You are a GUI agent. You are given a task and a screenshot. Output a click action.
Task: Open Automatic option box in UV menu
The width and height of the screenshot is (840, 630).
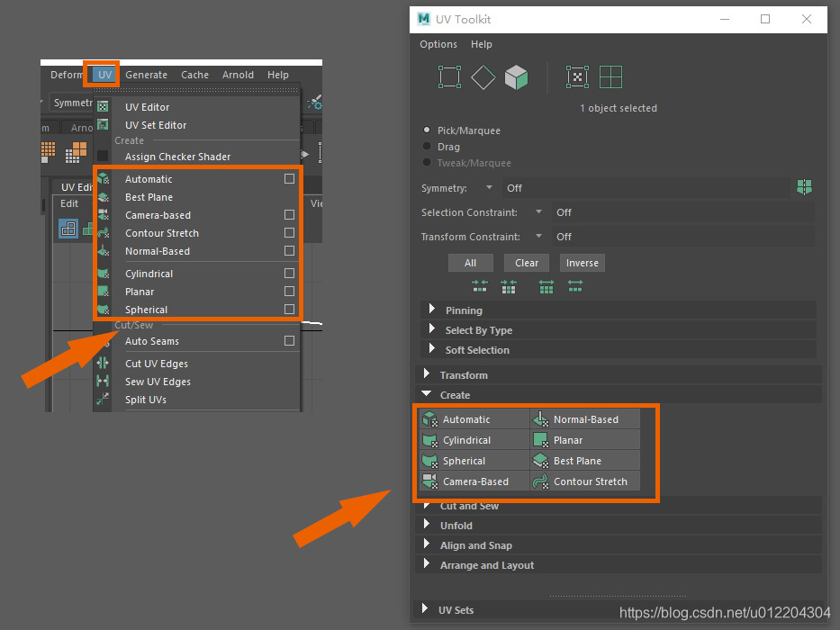click(289, 178)
